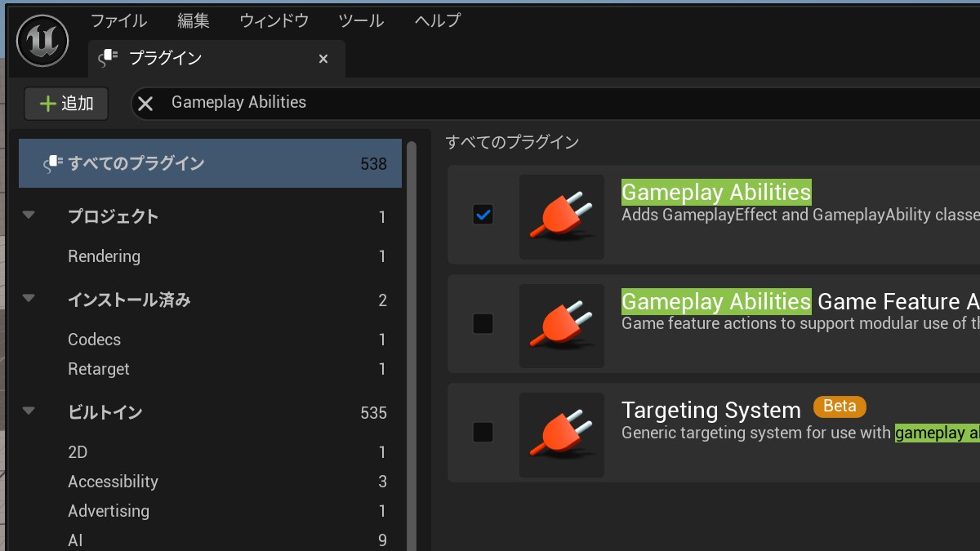Select the Retarget category
This screenshot has width=980, height=551.
[99, 369]
